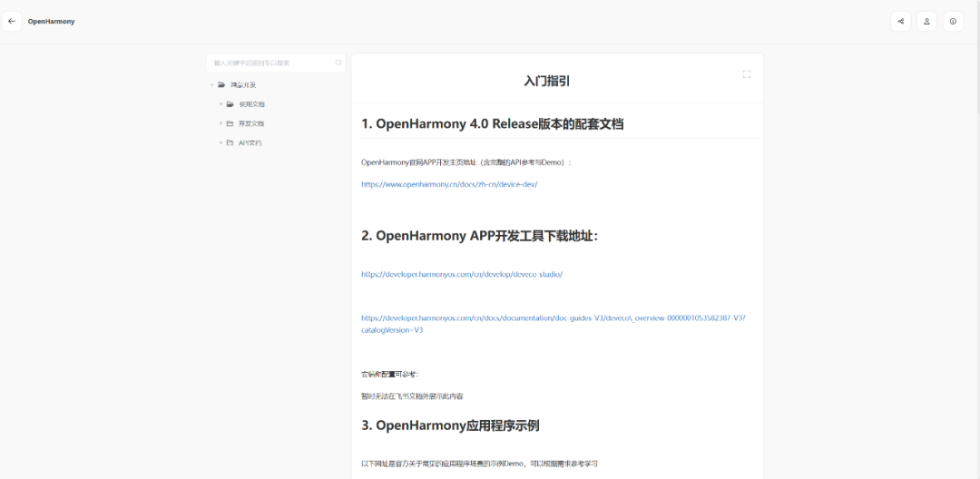This screenshot has height=479, width=980.
Task: Toggle fullscreen for the document panel
Action: point(746,74)
